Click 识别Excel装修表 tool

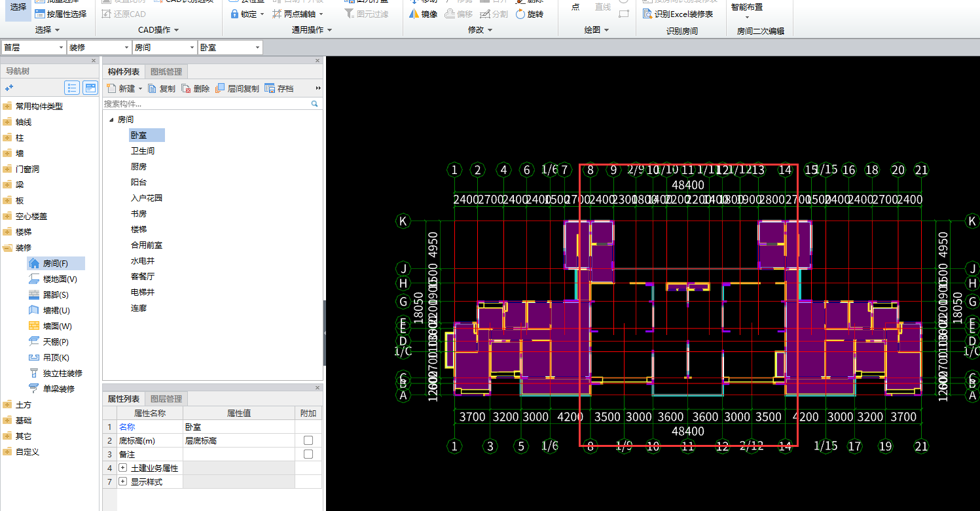pos(678,14)
